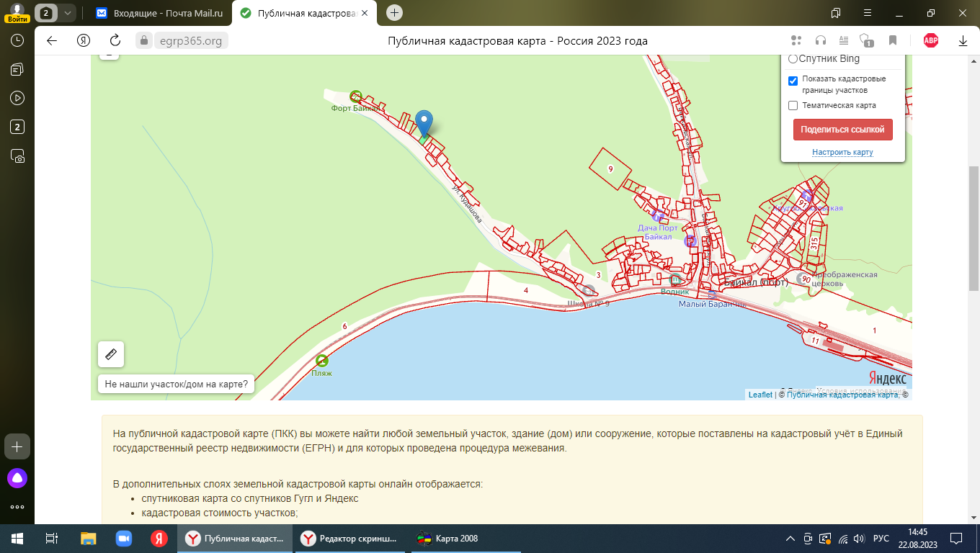Open the screenshot camera tool in sidebar

tap(17, 156)
